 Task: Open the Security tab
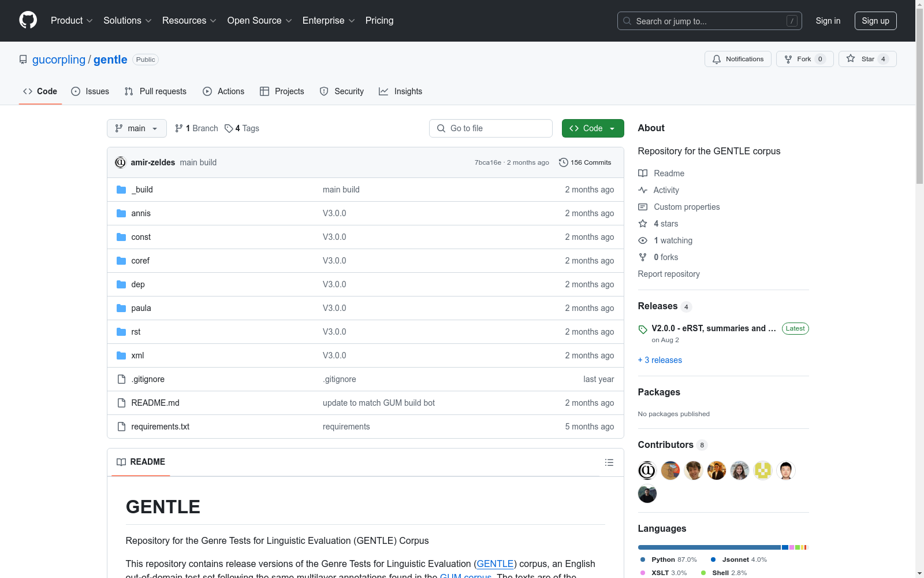pos(342,91)
